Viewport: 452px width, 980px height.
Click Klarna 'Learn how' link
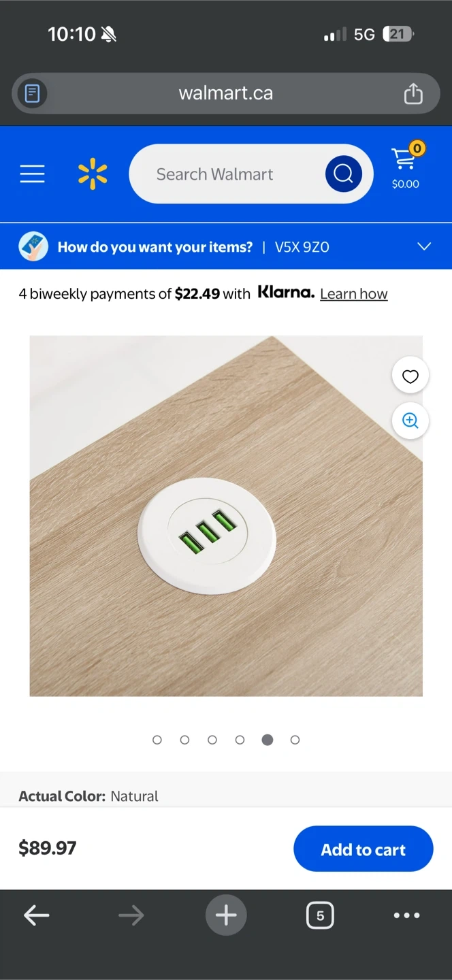(353, 294)
